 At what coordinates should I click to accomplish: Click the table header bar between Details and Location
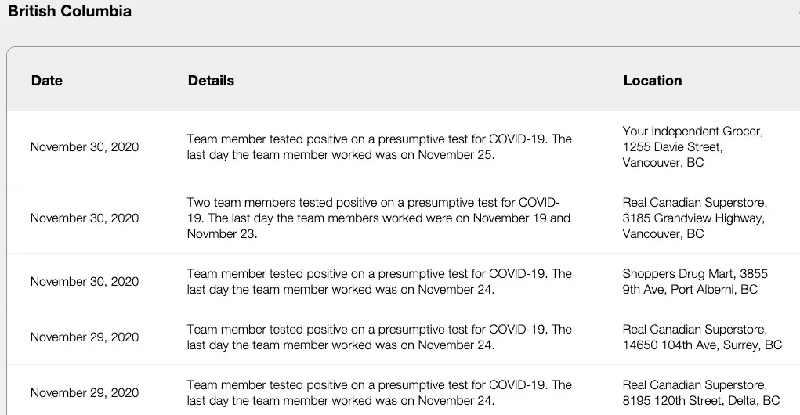pyautogui.click(x=429, y=80)
